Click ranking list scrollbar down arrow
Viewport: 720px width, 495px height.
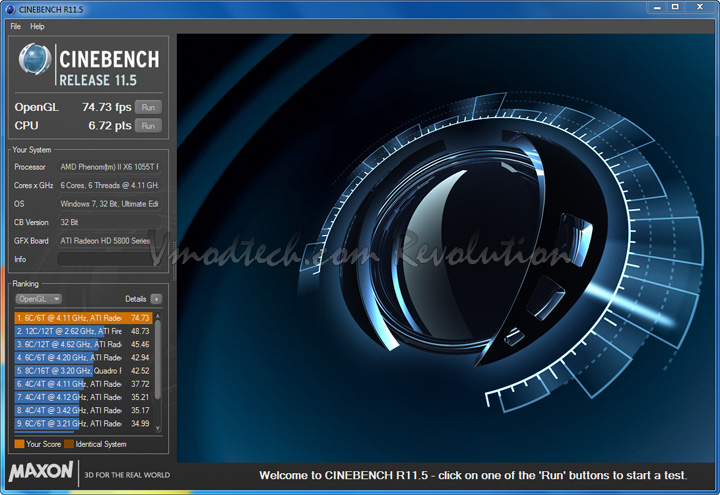158,428
